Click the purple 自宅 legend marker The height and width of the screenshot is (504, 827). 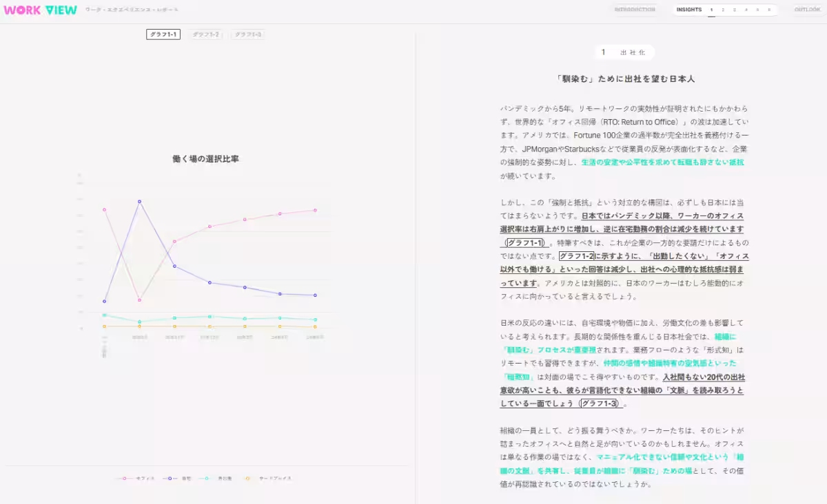(170, 479)
